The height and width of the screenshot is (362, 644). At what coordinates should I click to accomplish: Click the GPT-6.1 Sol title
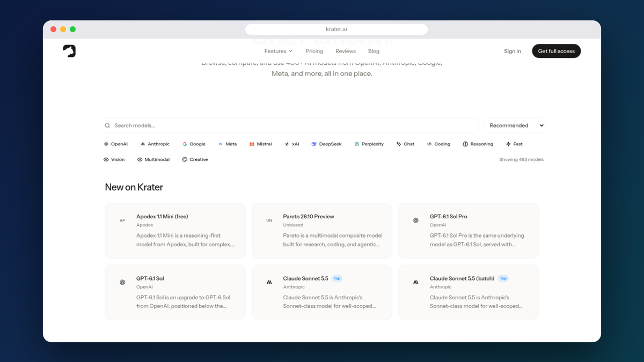150,279
